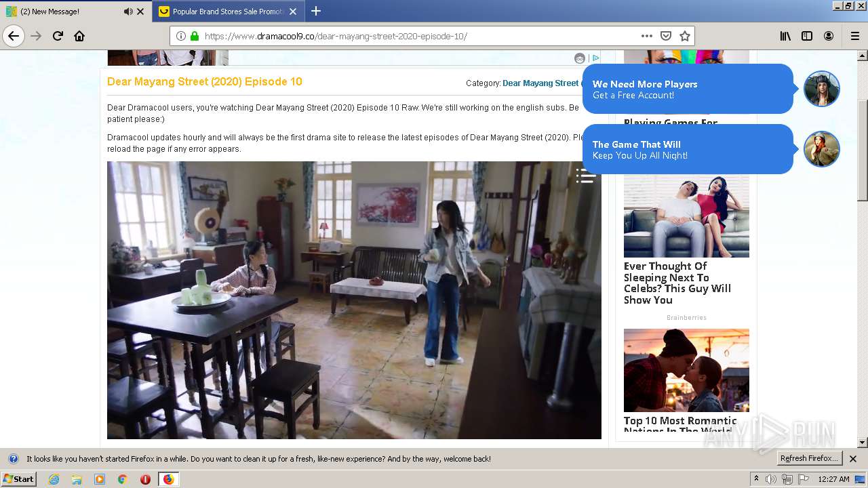This screenshot has height=488, width=868.
Task: Open page actions three-dot menu
Action: click(647, 36)
